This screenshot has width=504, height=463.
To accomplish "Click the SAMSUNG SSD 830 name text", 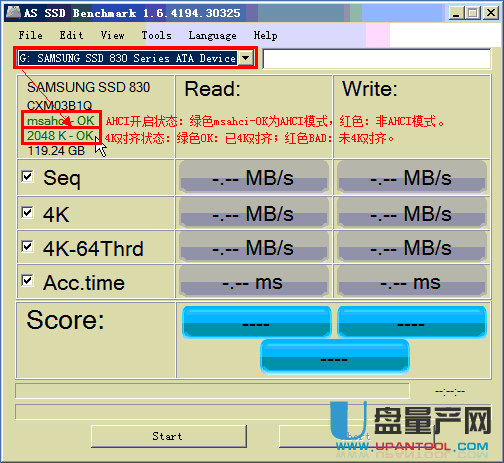I will (88, 87).
